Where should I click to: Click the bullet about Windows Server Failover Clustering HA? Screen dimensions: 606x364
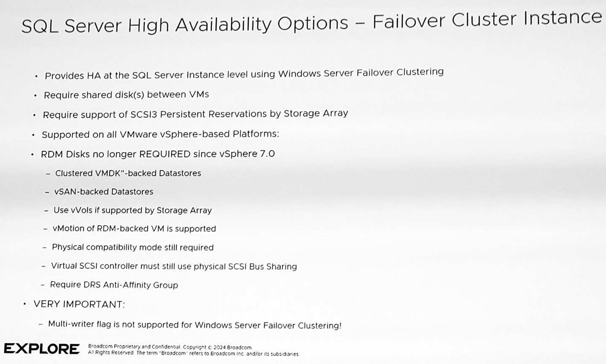point(244,74)
